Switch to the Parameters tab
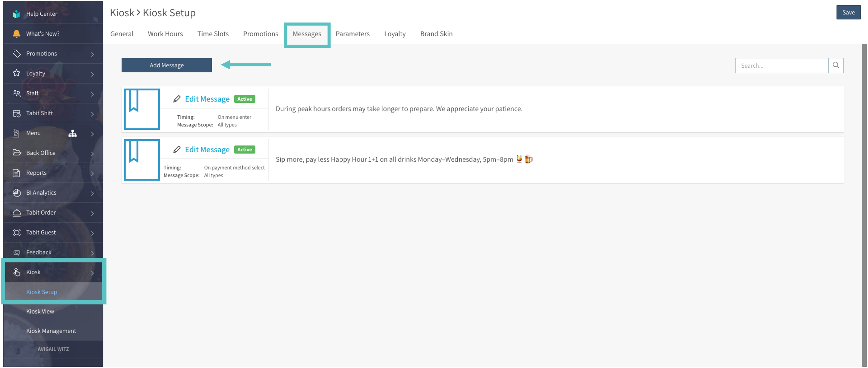This screenshot has width=868, height=368. (x=352, y=34)
